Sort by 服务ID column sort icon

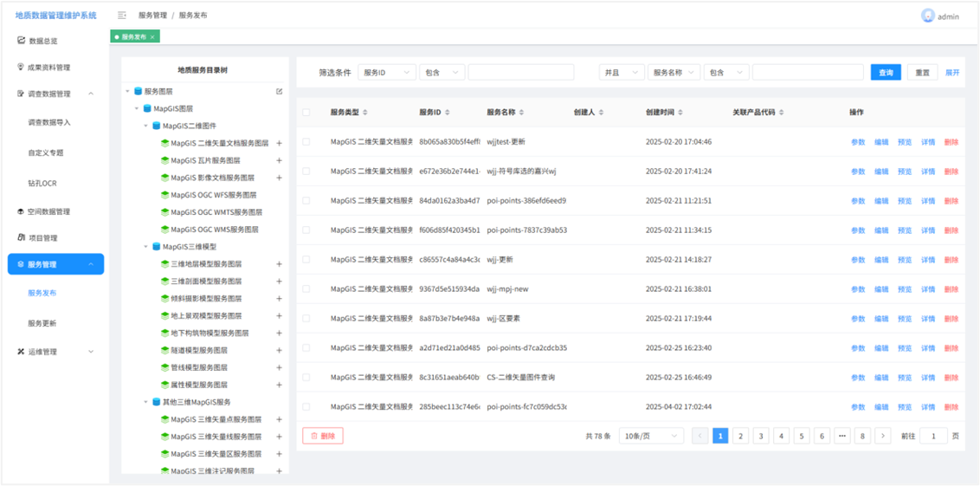click(x=448, y=113)
